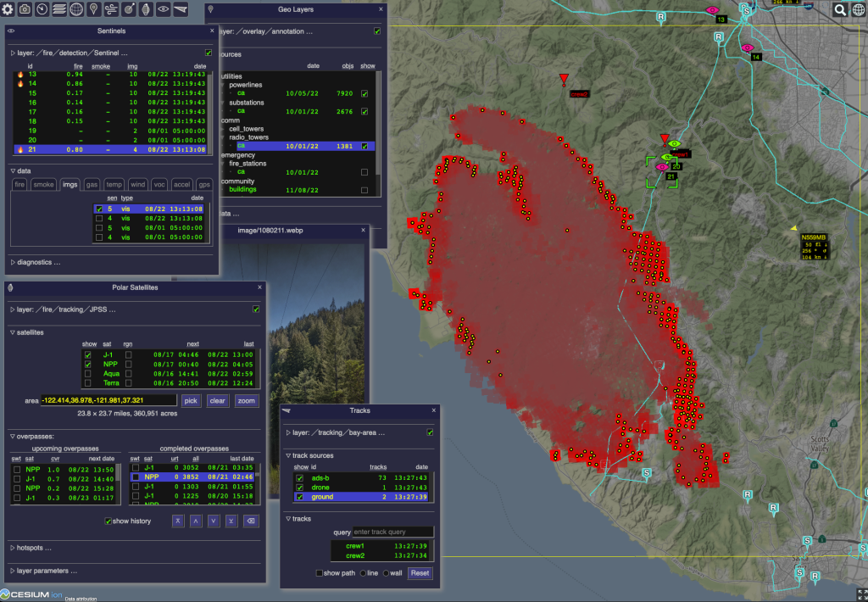The height and width of the screenshot is (602, 868).
Task: Check the sensor 4 vis 08/22 image row
Action: click(99, 218)
